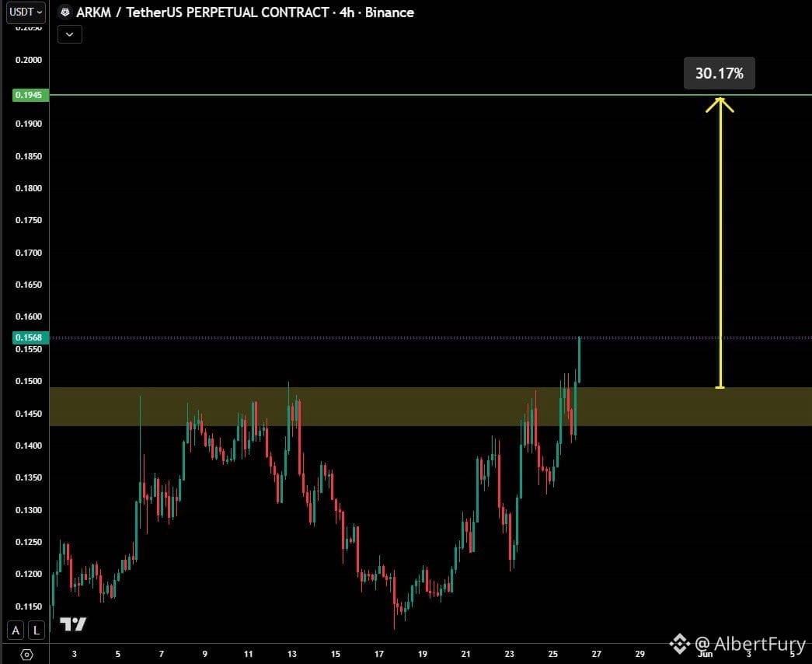This screenshot has width=812, height=664.
Task: Click the date label 25 on time axis
Action: [x=553, y=654]
